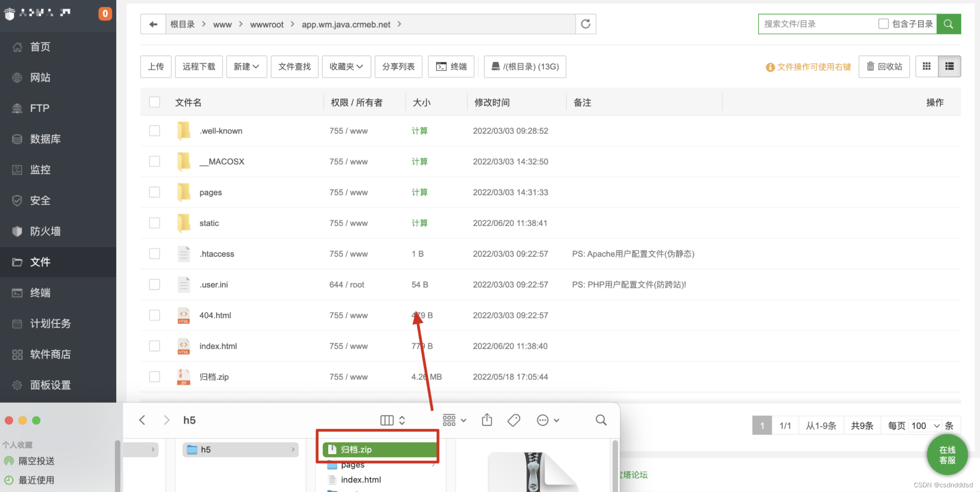Enable the 包含子目录 checkbox
Screen dimensions: 980x492
click(883, 24)
